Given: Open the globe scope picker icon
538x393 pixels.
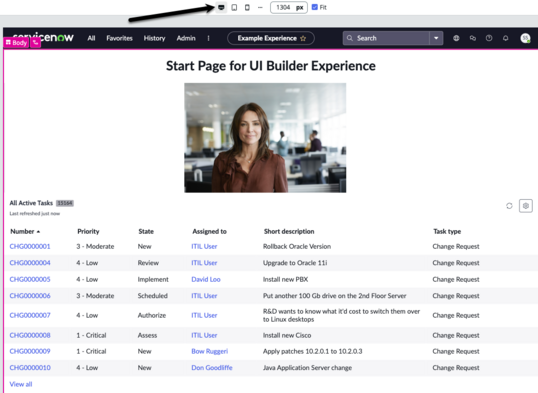Looking at the screenshot, I should point(456,38).
